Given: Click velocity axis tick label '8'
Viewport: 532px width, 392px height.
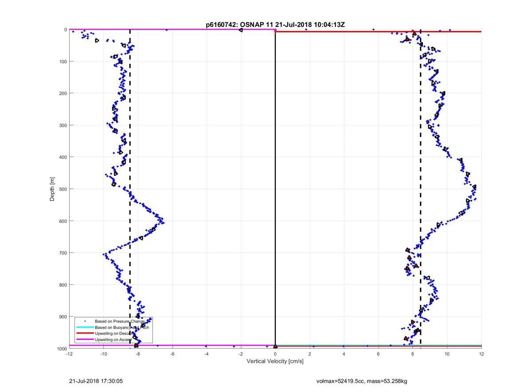Looking at the screenshot, I should point(413,354).
